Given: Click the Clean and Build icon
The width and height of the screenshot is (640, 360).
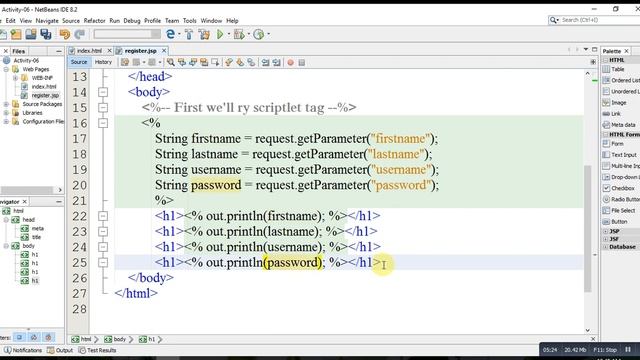Looking at the screenshot, I should point(204,35).
